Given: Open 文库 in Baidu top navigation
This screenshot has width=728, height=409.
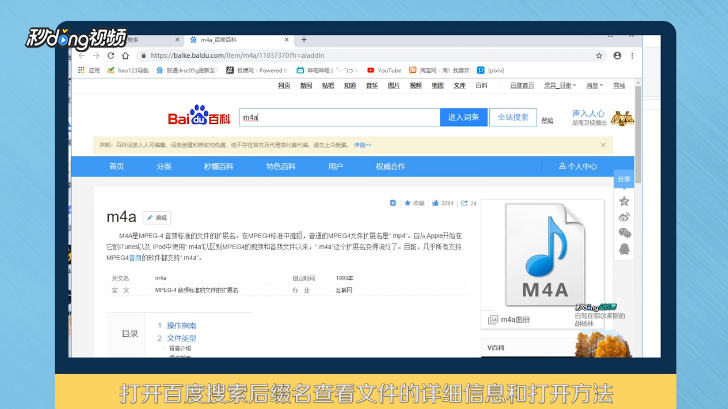Looking at the screenshot, I should point(459,86).
